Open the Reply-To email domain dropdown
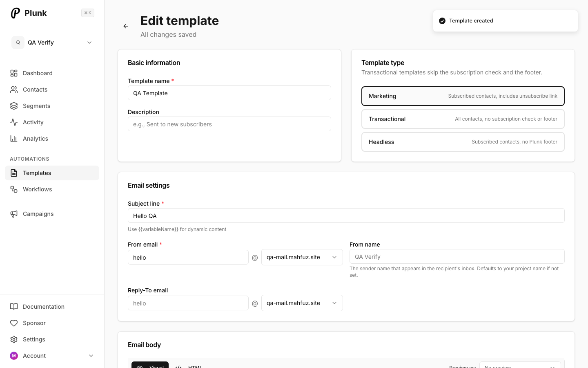Viewport: 588px width, 368px height. (302, 303)
